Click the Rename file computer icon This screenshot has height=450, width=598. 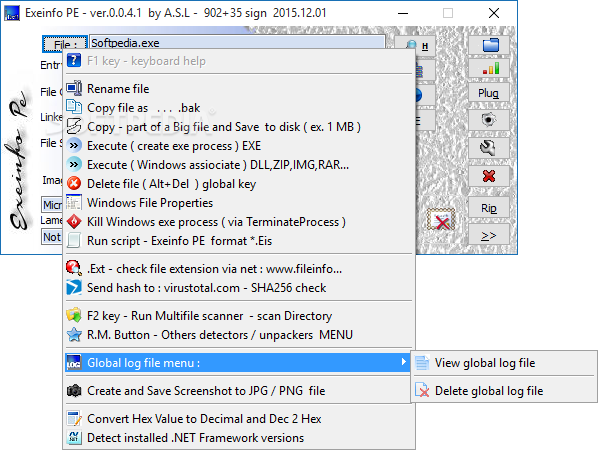[x=74, y=88]
